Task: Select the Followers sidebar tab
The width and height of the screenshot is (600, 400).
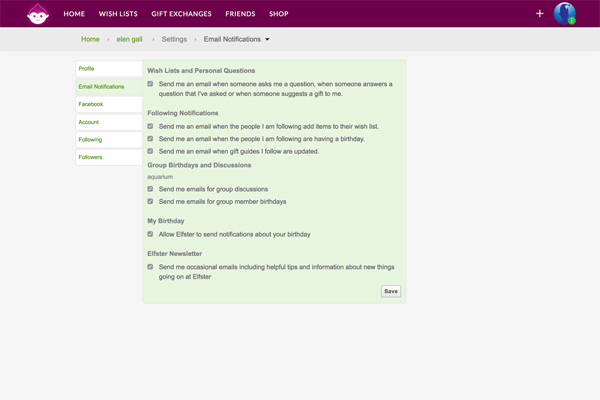Action: pos(108,157)
